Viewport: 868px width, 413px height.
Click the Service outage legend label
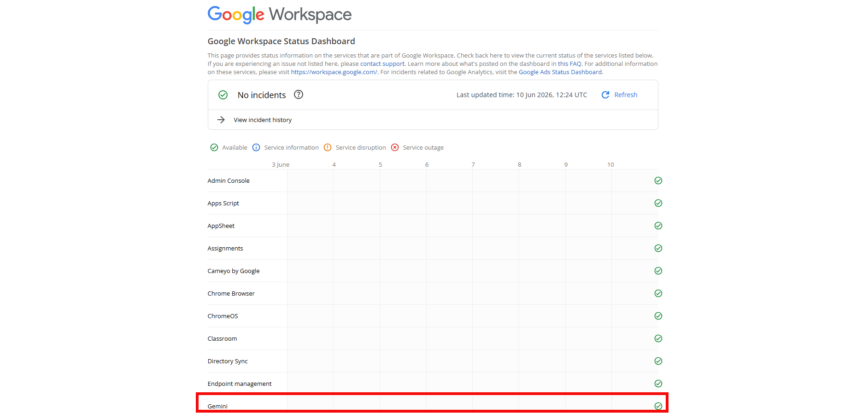pyautogui.click(x=423, y=148)
